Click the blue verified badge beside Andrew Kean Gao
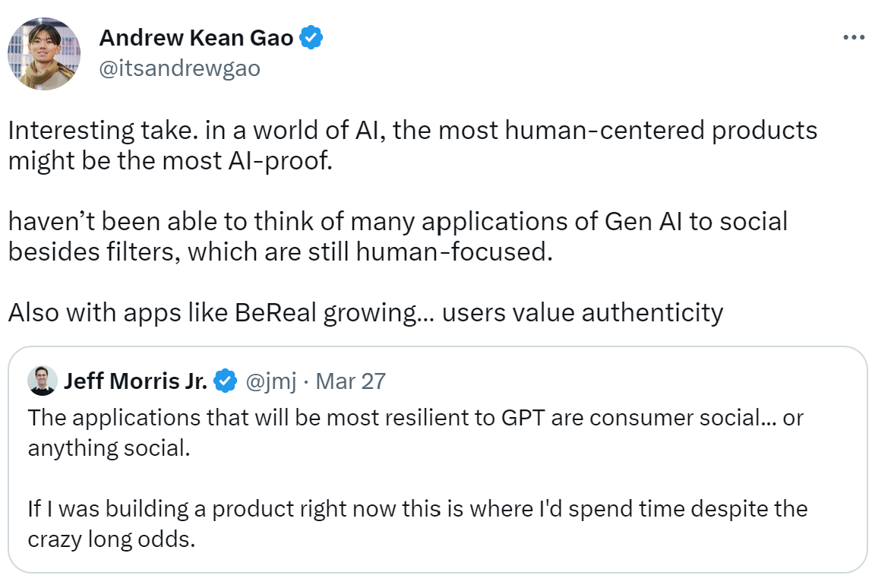 [x=311, y=37]
